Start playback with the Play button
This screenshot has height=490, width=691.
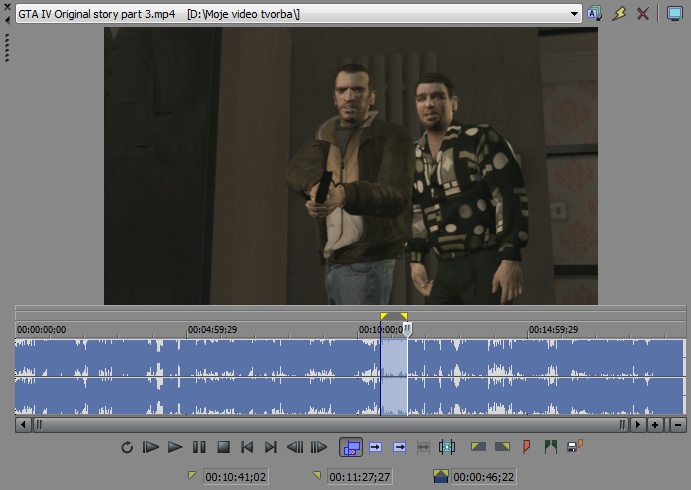[175, 447]
